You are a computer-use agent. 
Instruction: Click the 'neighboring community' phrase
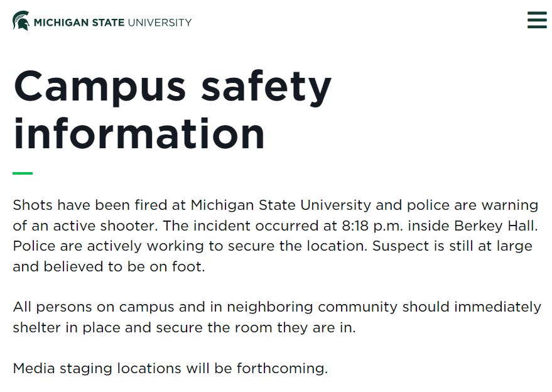312,307
